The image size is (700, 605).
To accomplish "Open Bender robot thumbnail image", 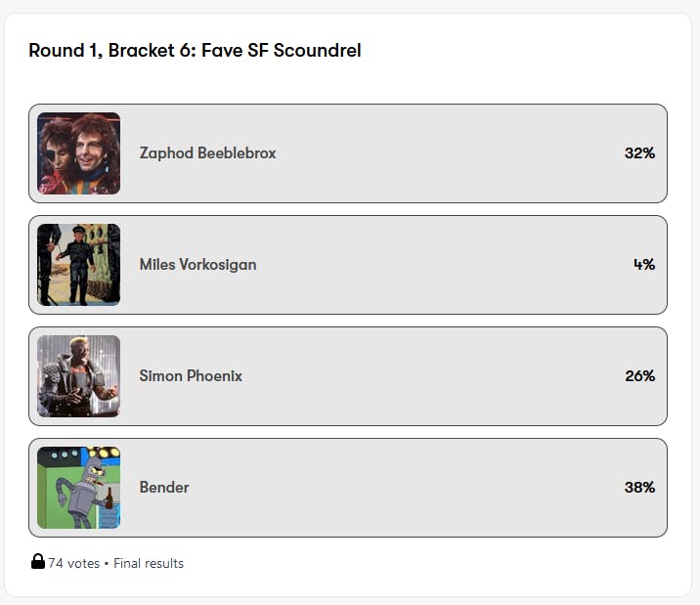I will [x=78, y=488].
